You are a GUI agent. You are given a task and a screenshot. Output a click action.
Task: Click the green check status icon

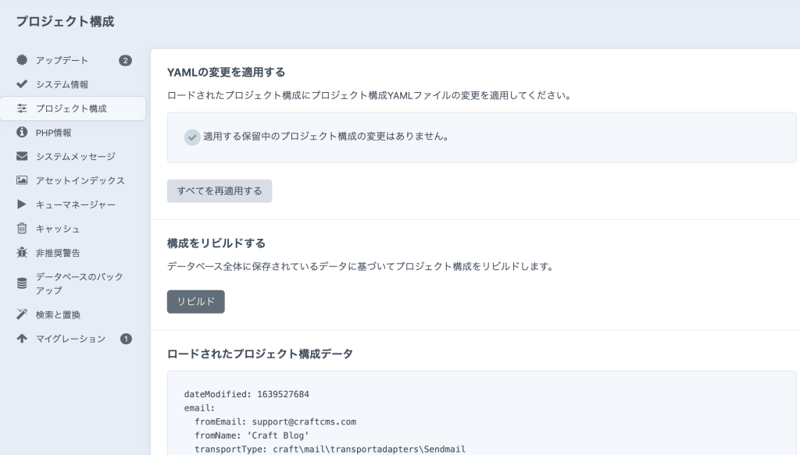tap(192, 137)
